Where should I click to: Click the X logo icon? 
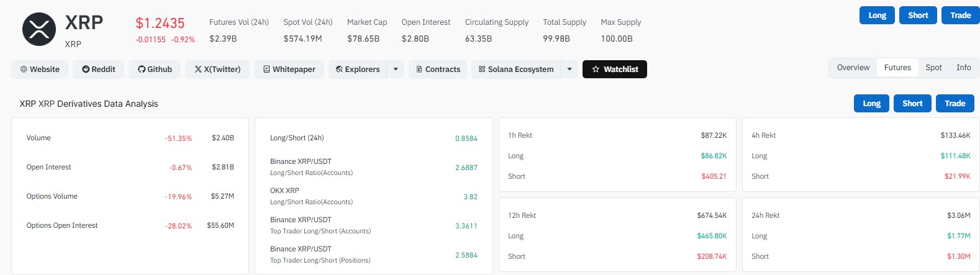(198, 70)
